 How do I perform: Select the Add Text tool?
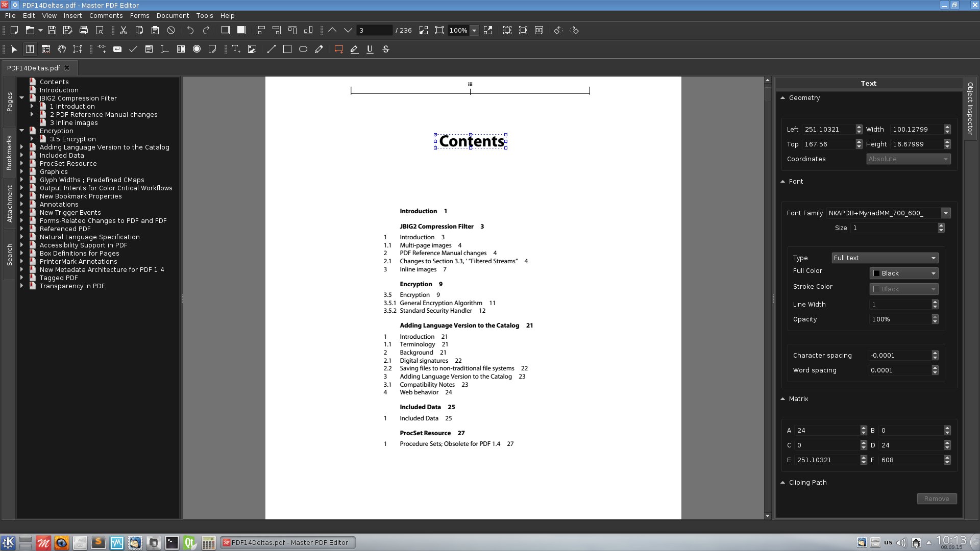[236, 49]
